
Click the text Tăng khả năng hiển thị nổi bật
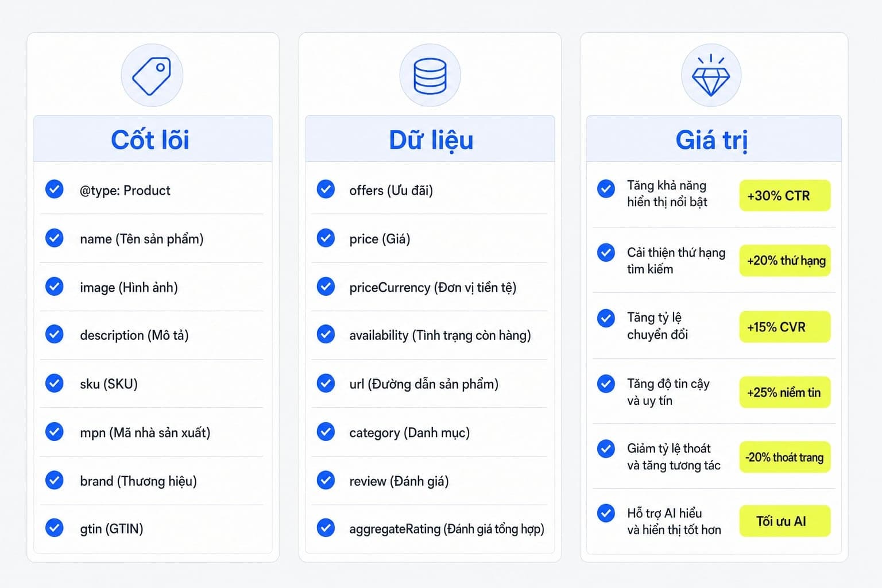667,194
